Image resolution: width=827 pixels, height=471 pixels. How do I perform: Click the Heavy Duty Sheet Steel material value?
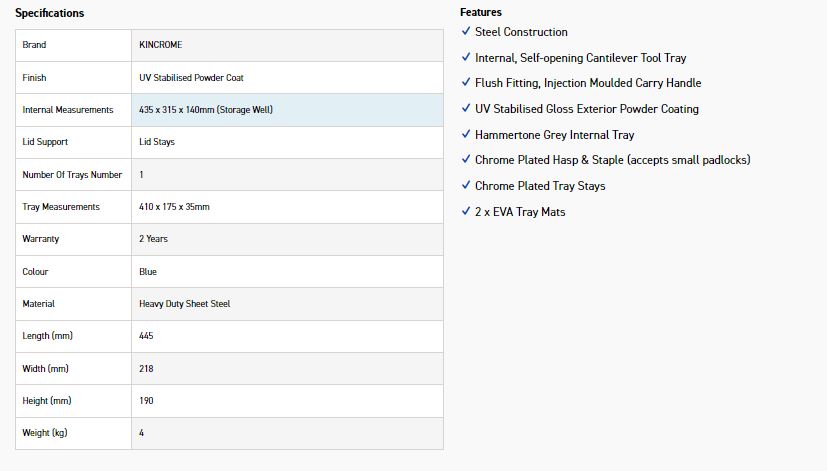pos(184,304)
